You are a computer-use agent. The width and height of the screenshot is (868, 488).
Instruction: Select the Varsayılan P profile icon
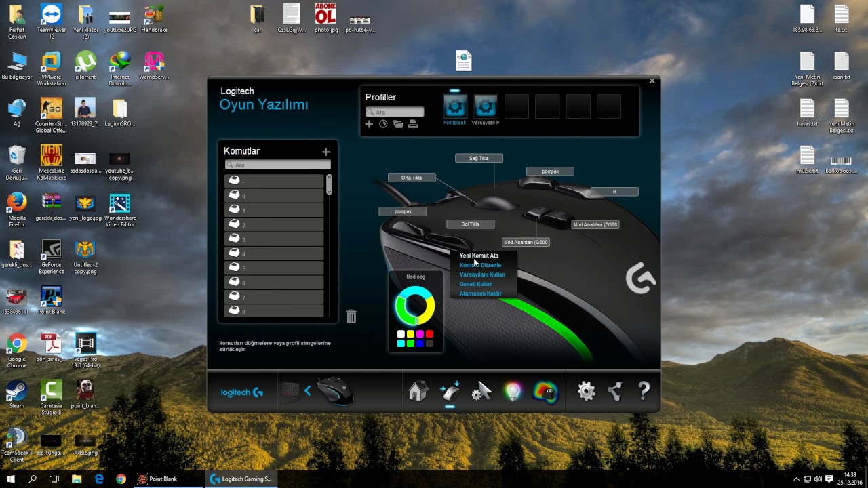[485, 106]
